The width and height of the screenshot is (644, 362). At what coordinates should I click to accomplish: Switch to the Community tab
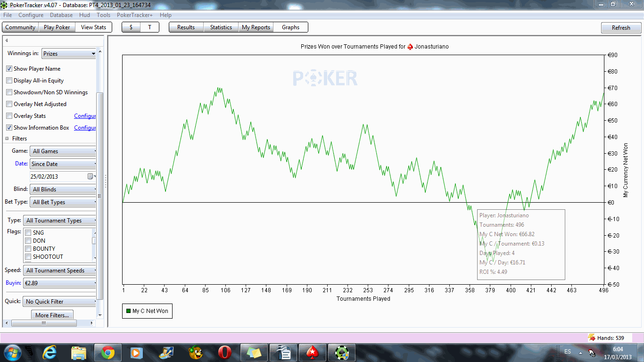click(x=20, y=27)
